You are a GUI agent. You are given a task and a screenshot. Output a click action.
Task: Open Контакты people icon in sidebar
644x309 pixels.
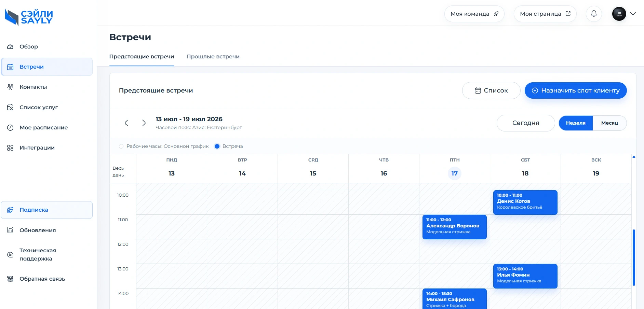coord(10,87)
